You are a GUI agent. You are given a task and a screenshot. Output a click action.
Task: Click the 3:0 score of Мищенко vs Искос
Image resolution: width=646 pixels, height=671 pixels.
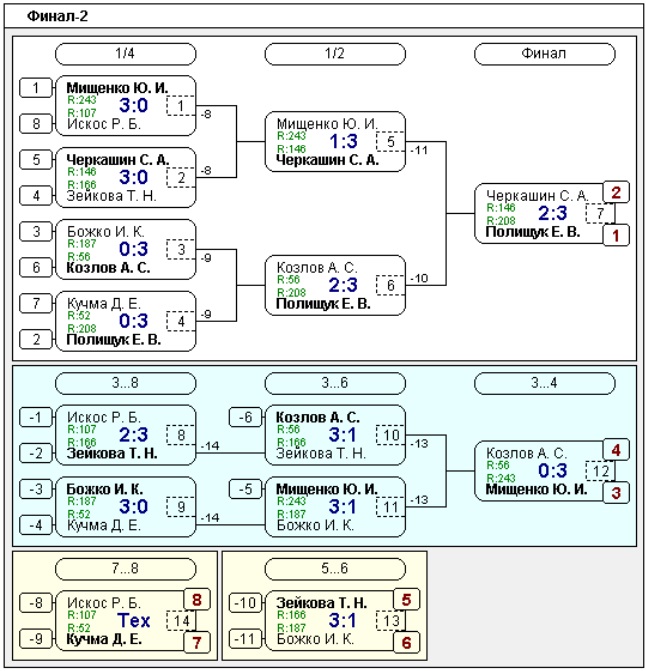point(133,105)
